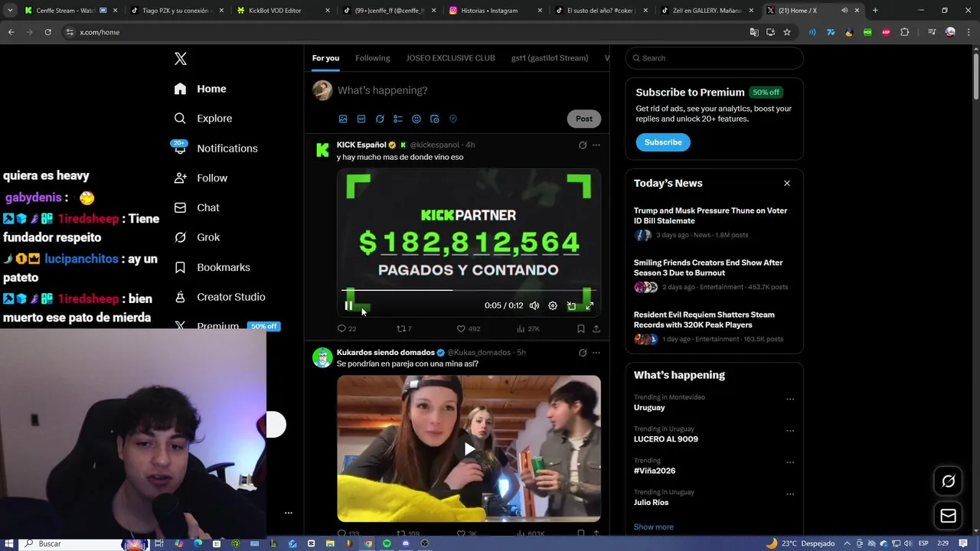Screen dimensions: 980x551
Task: Open Chrome three-dot menu
Action: pyautogui.click(x=968, y=32)
